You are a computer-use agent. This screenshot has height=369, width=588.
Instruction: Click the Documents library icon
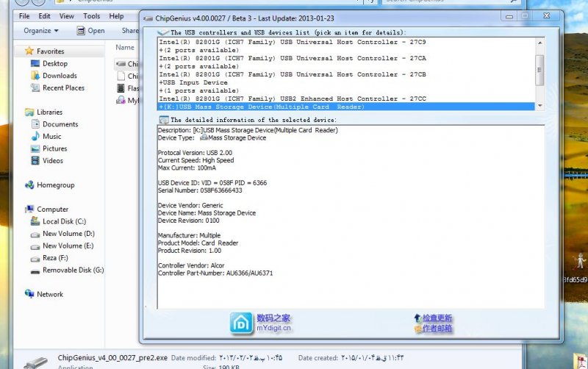[x=35, y=124]
